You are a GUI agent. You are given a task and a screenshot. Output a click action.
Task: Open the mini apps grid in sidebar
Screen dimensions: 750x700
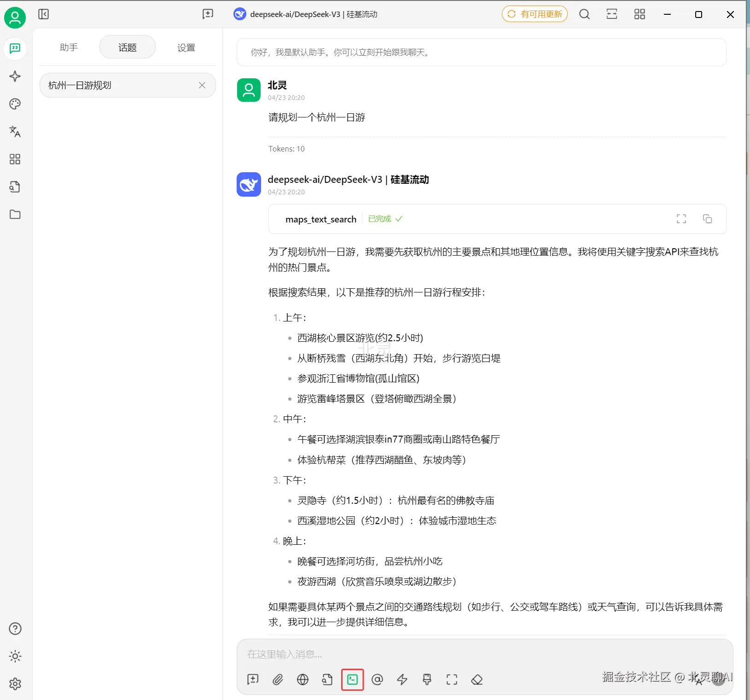[x=15, y=159]
